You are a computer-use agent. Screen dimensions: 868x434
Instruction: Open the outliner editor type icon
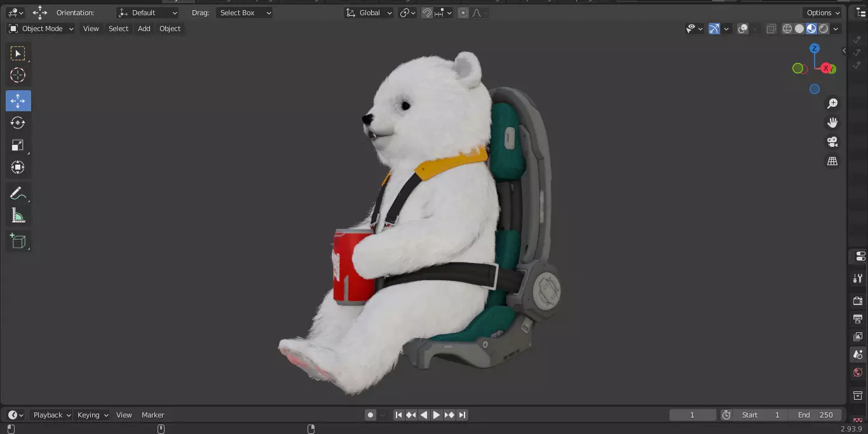(862, 13)
